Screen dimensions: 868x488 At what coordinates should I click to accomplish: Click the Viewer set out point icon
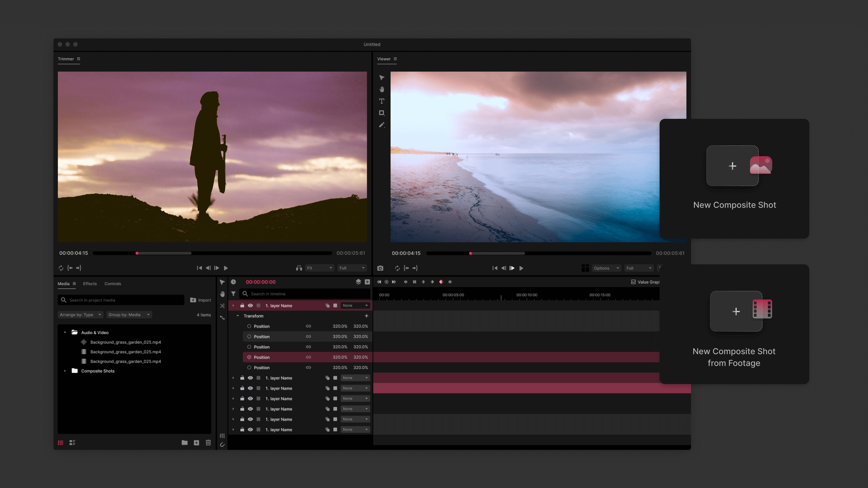415,268
